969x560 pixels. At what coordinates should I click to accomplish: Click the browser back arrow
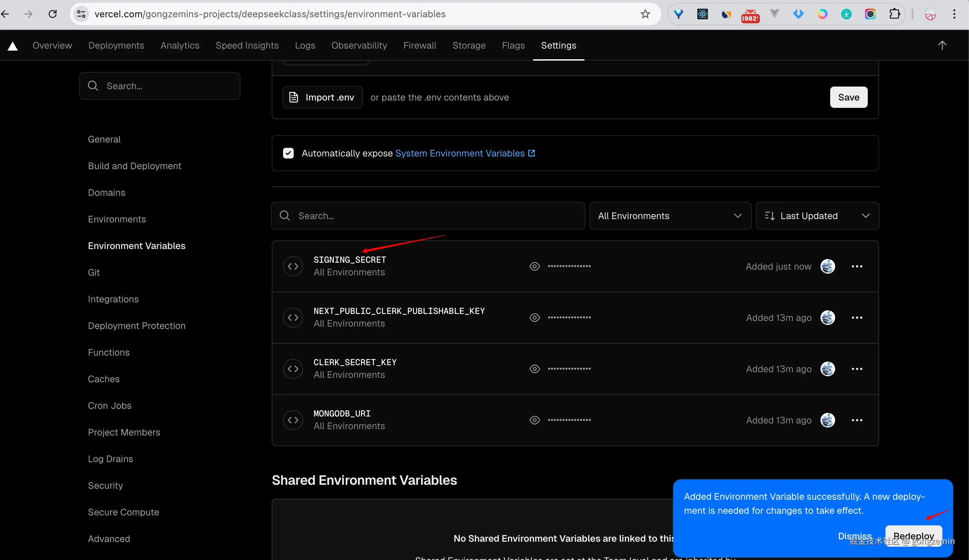pyautogui.click(x=5, y=14)
